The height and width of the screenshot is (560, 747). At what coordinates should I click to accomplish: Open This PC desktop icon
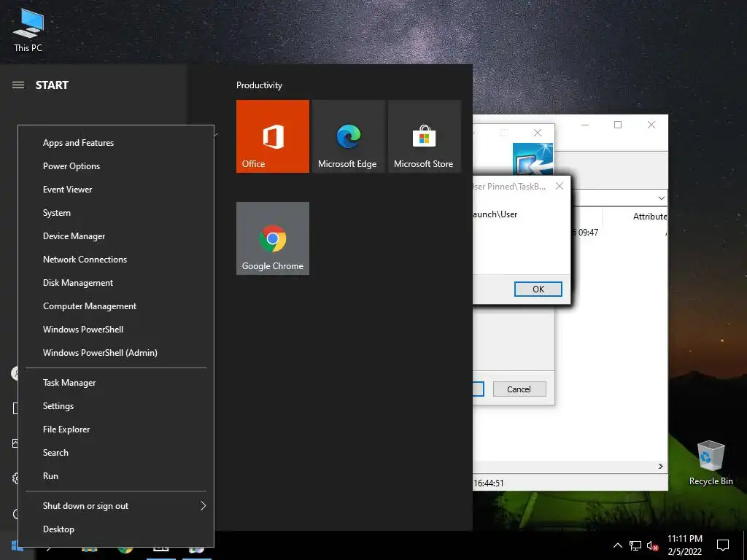(x=28, y=29)
